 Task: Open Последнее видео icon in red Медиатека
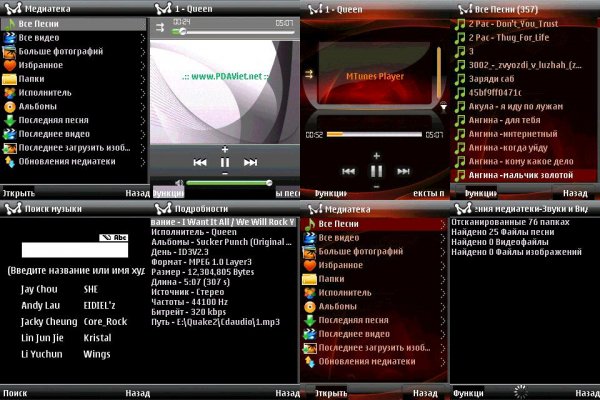(310, 334)
